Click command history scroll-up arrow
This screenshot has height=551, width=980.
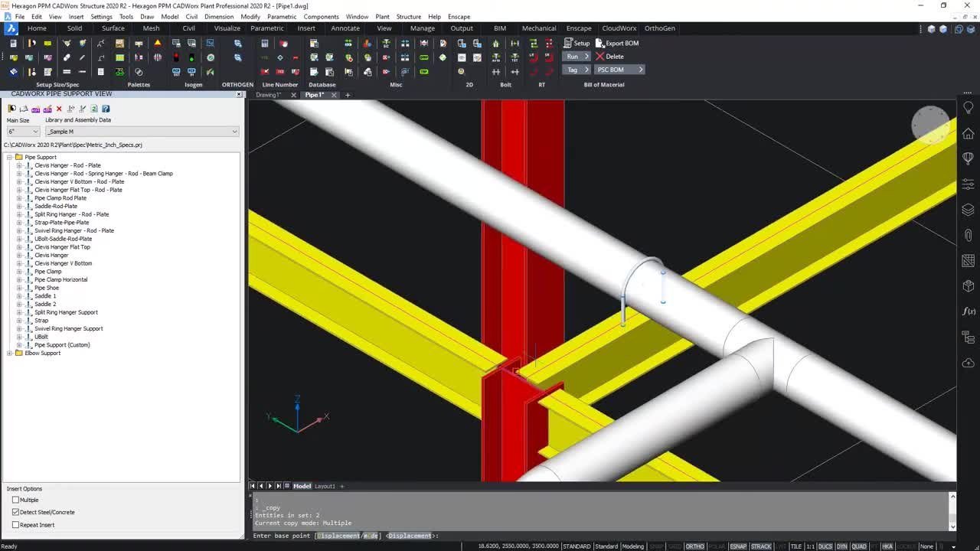point(952,497)
